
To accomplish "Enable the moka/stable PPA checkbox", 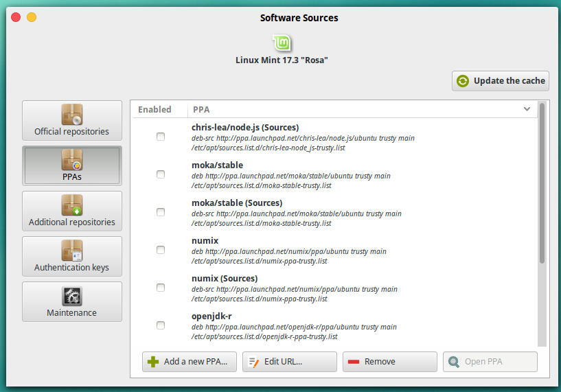I will [x=161, y=174].
